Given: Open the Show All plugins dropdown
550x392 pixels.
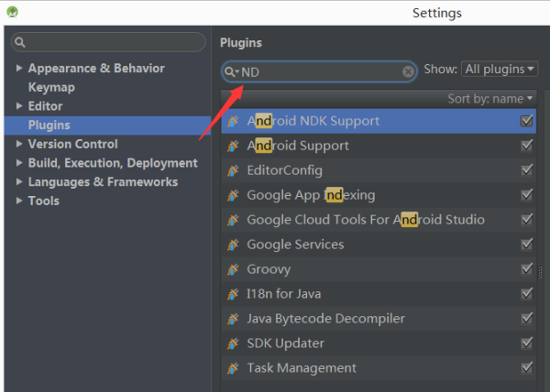Looking at the screenshot, I should (x=500, y=69).
